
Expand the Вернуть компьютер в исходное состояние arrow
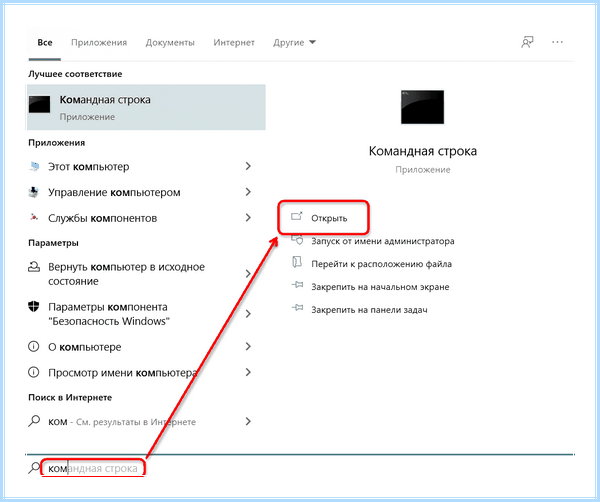click(x=248, y=274)
